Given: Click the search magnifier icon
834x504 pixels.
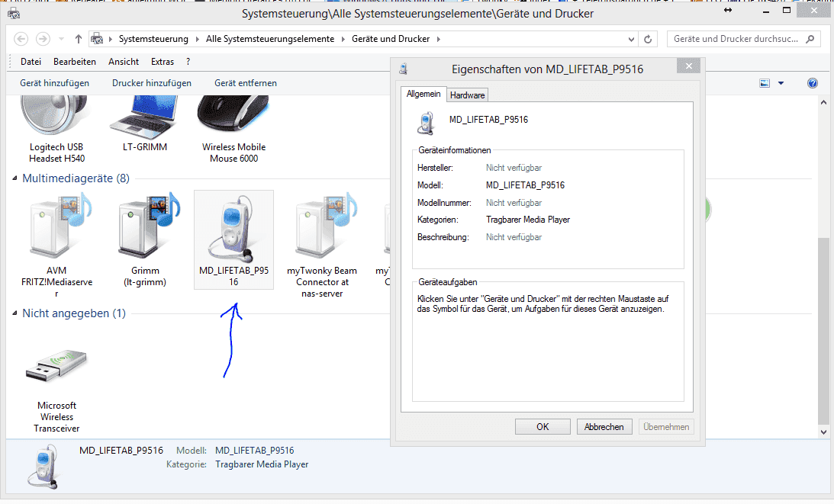Looking at the screenshot, I should (810, 39).
